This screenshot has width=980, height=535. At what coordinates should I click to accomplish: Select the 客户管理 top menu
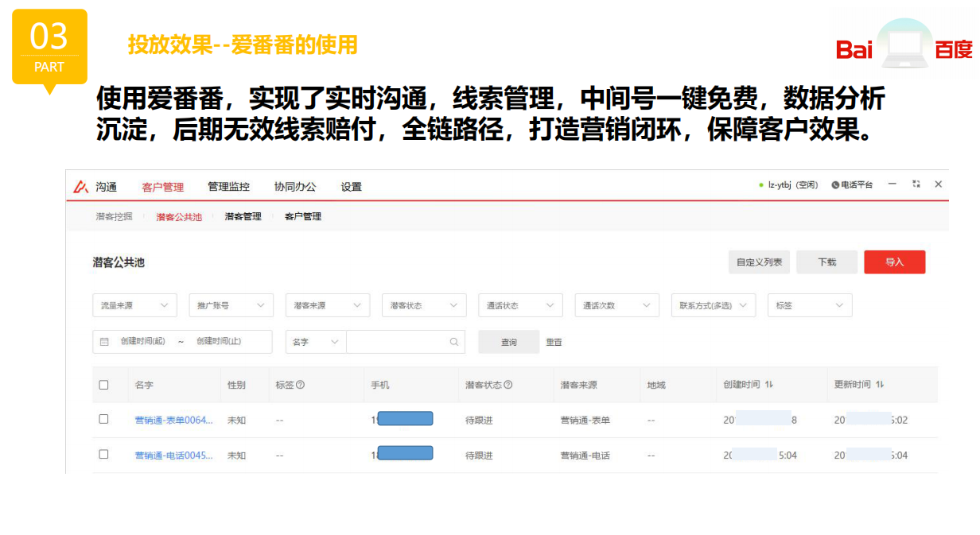(x=162, y=187)
